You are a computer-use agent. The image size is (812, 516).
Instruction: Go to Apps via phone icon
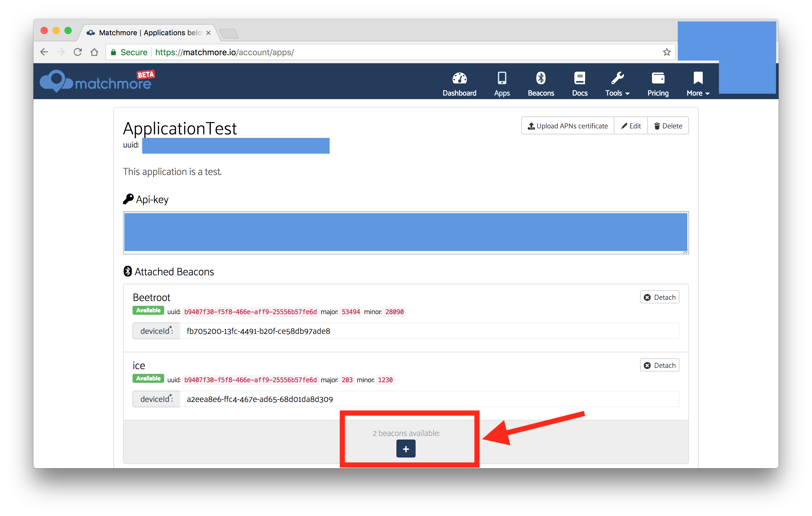point(502,78)
